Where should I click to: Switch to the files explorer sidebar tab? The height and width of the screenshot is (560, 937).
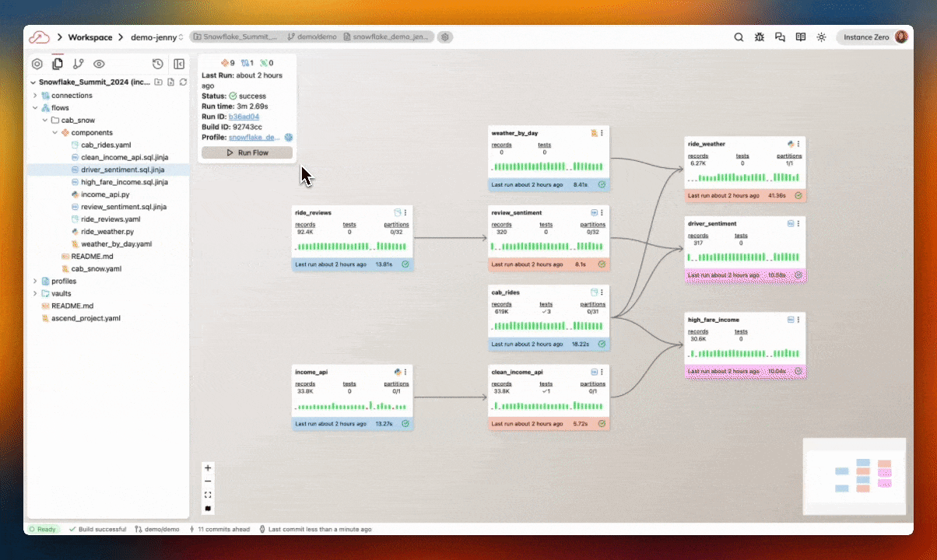click(58, 64)
